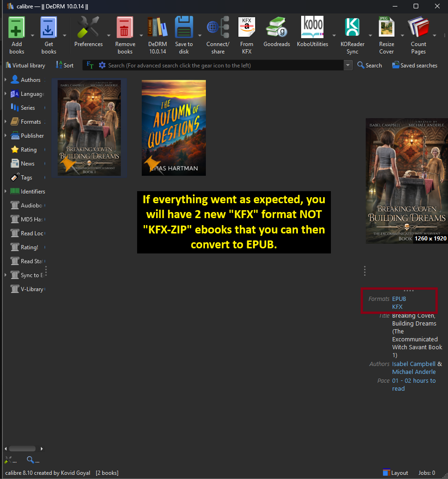Open the search history dropdown
This screenshot has width=448, height=479.
point(348,65)
